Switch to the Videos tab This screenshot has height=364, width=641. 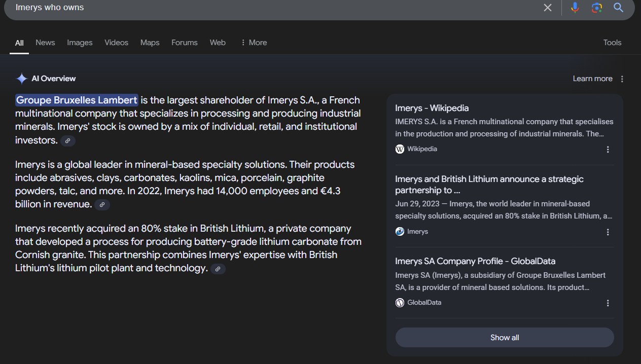116,43
